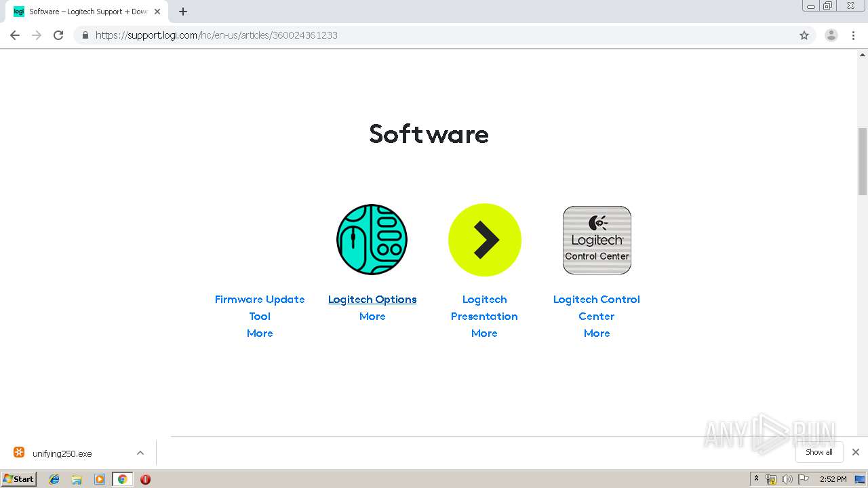Select Chrome in the taskbar
868x488 pixels.
click(x=122, y=479)
